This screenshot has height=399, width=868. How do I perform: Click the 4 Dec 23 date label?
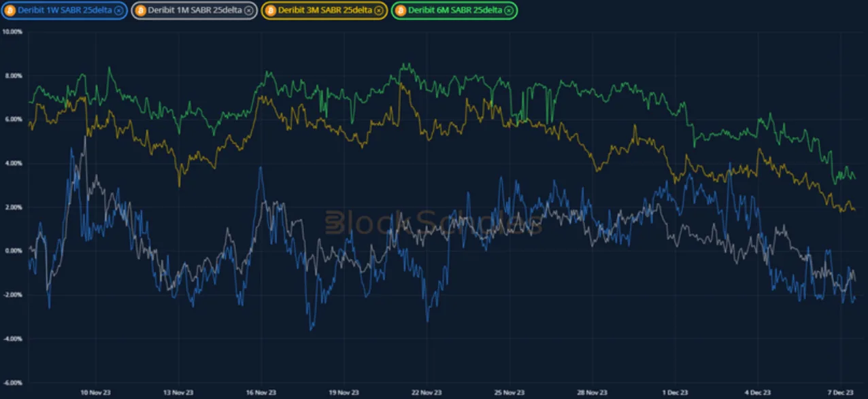(758, 392)
